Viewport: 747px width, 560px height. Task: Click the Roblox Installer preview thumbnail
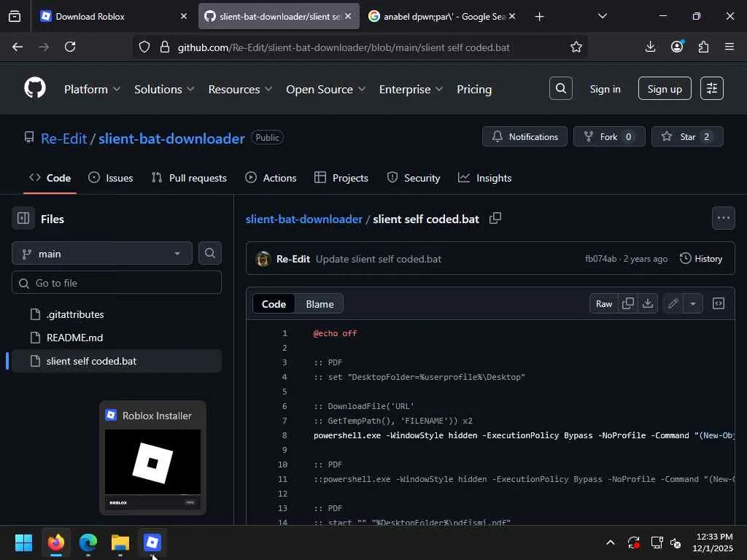coord(152,470)
